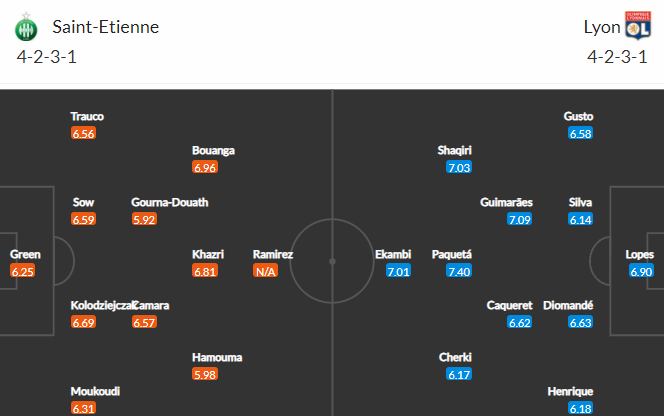Click Henrique's 6.18 rating badge

(x=581, y=408)
